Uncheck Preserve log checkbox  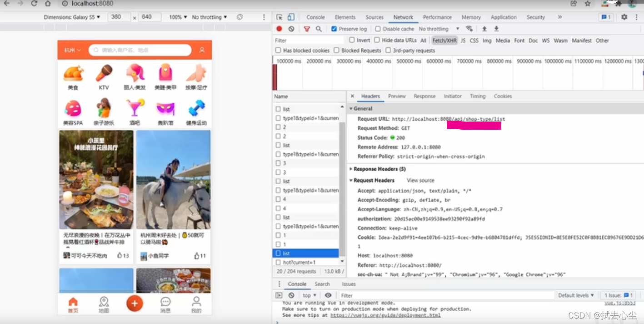pyautogui.click(x=334, y=29)
